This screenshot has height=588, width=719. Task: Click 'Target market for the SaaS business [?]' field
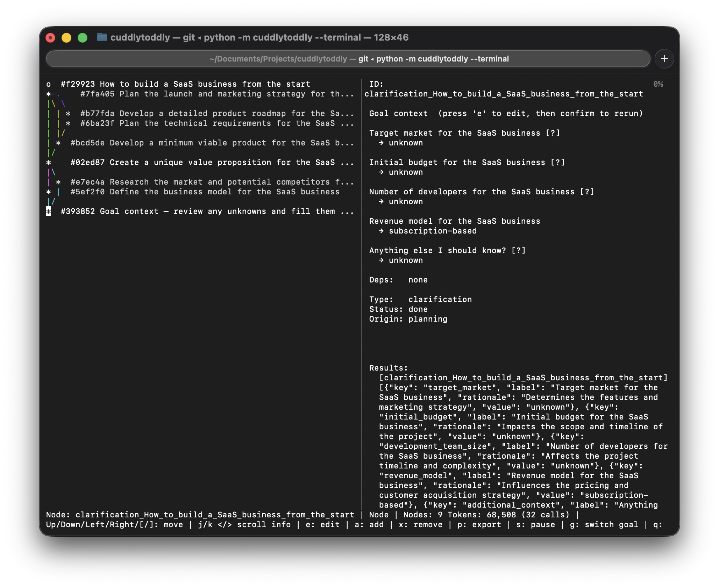pyautogui.click(x=464, y=133)
